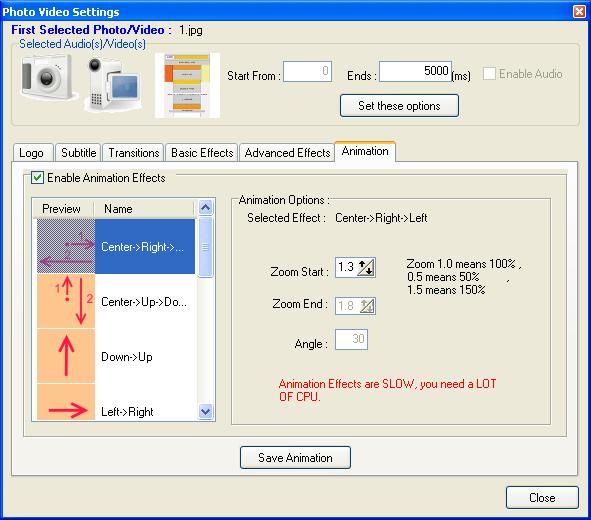Viewport: 591px width, 520px height.
Task: Click the animation list scroll-down arrow
Action: tap(205, 411)
